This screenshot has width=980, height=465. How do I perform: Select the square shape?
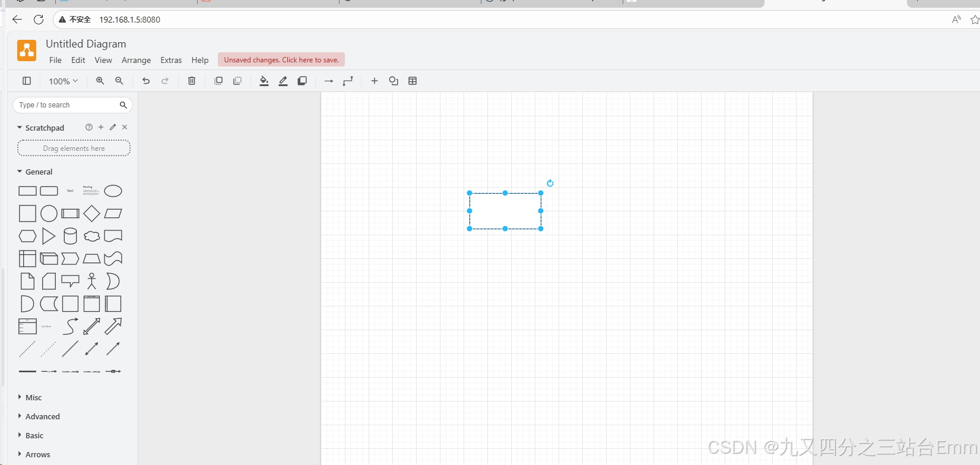tap(27, 213)
